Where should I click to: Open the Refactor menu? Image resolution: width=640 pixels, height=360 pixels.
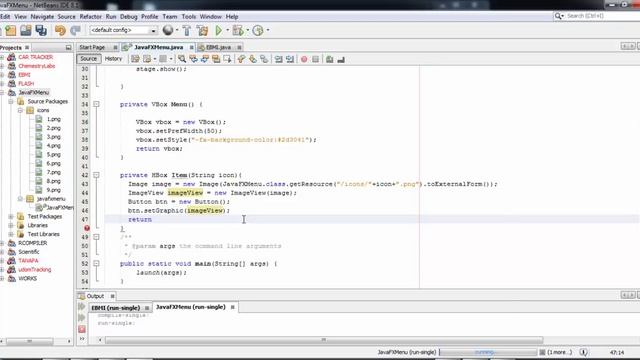(91, 17)
